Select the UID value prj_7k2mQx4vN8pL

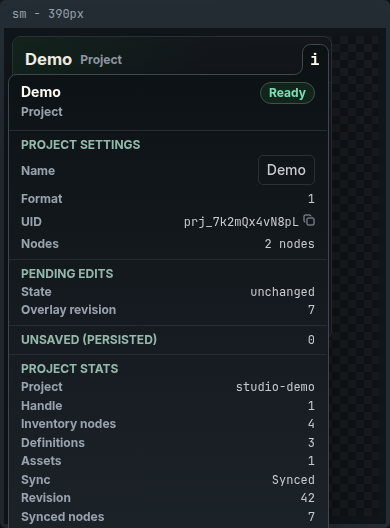tap(241, 222)
